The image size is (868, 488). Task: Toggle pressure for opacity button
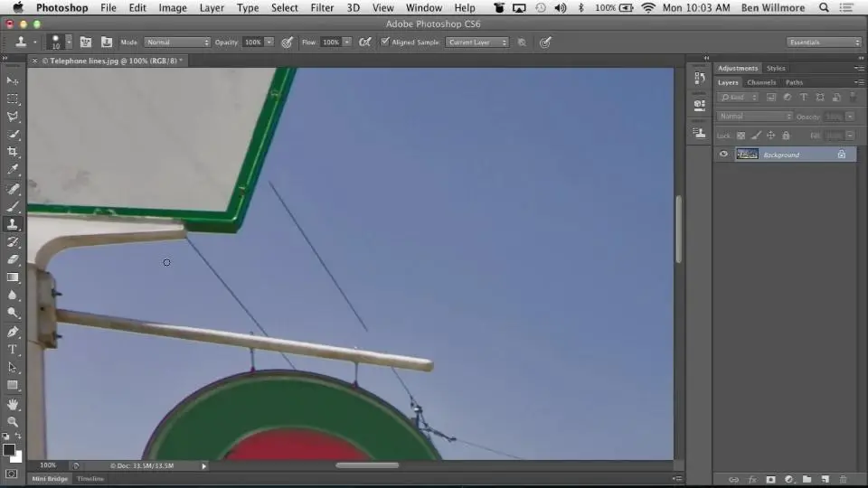[287, 42]
